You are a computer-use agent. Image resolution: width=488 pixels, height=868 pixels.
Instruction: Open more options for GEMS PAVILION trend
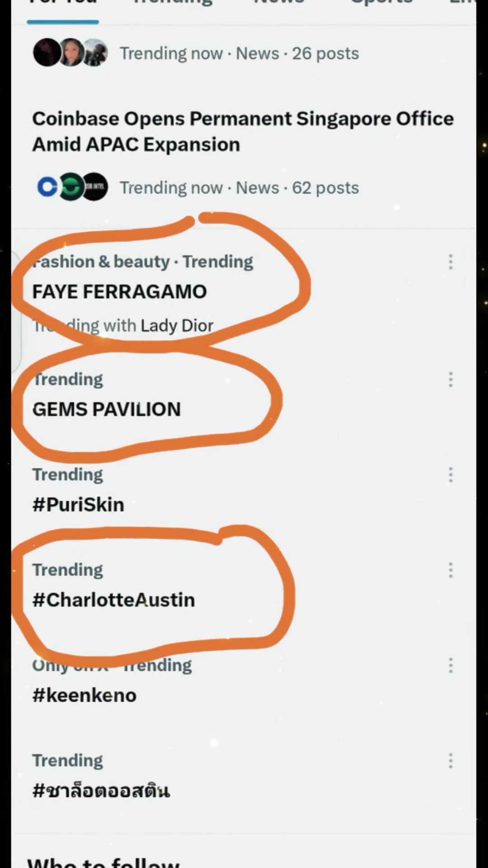(450, 379)
